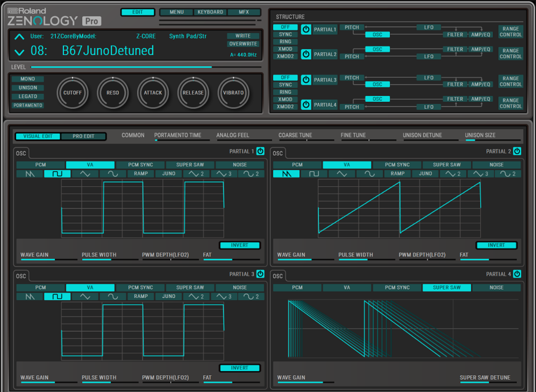The height and width of the screenshot is (392, 536).
Task: Toggle Partial 2 power in Structure panel
Action: click(x=306, y=54)
